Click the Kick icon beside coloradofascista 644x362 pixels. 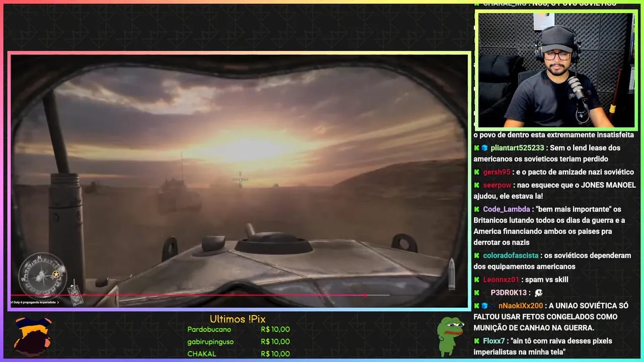coord(476,255)
